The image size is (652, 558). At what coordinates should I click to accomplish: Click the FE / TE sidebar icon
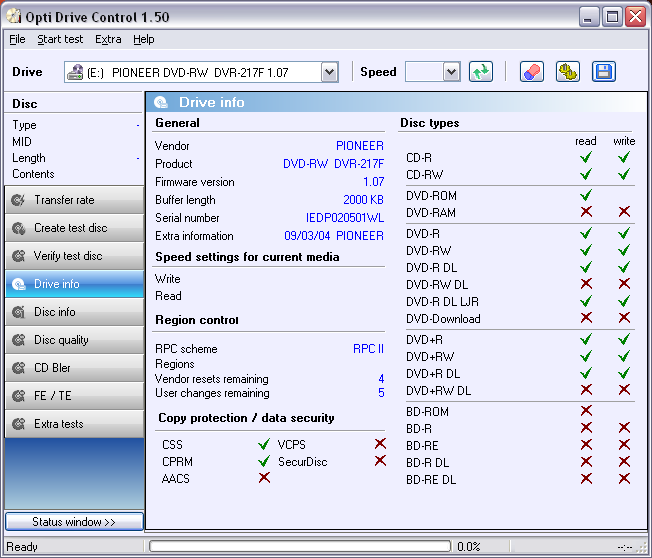click(18, 395)
